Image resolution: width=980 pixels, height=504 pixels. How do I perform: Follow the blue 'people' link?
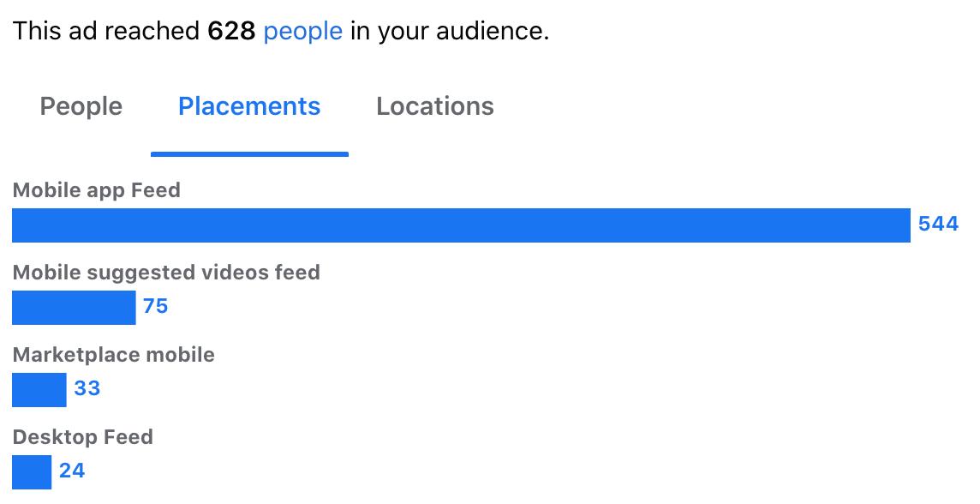302,31
